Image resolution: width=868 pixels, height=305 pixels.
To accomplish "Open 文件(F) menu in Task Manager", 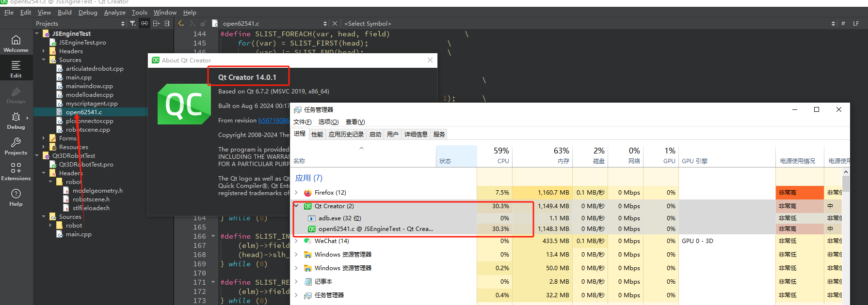I will (x=303, y=122).
